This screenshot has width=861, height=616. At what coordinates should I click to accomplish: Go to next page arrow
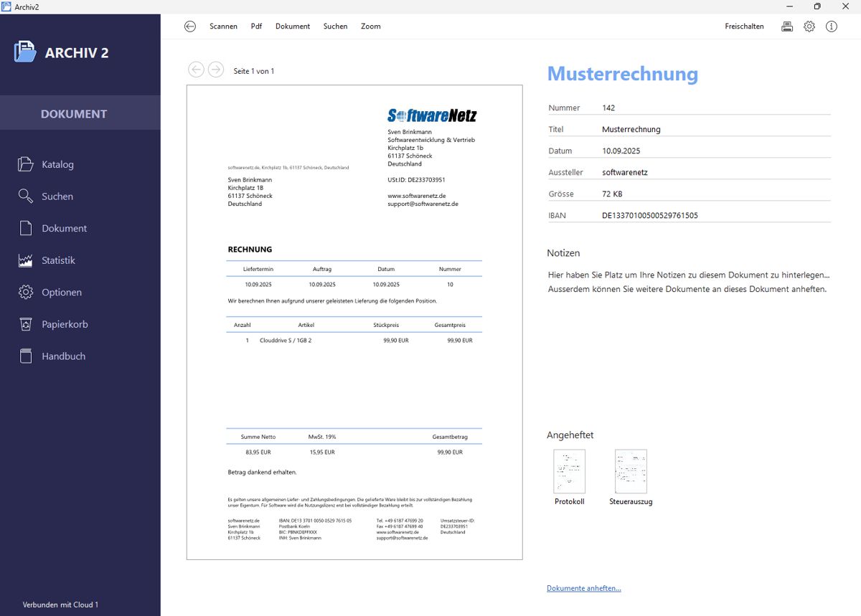pyautogui.click(x=216, y=70)
